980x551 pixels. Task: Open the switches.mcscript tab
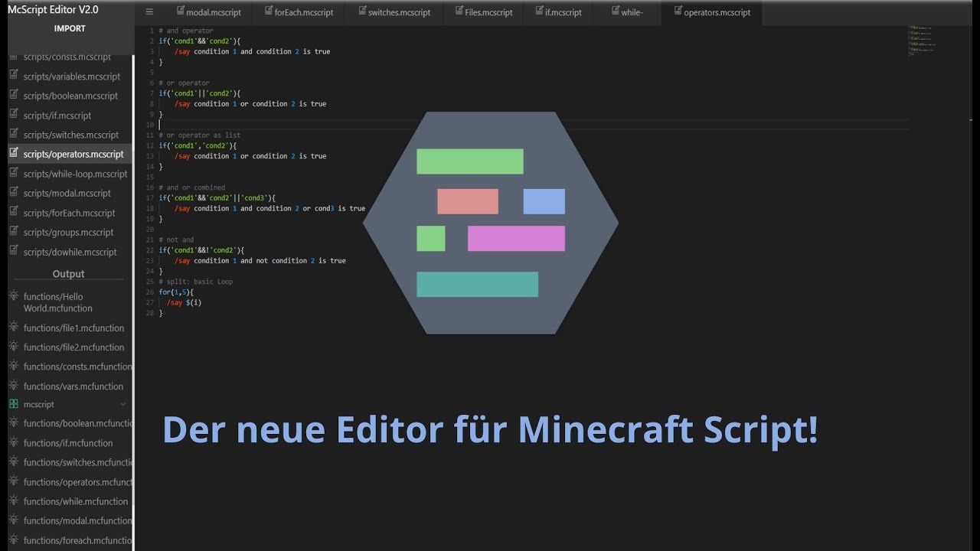pos(394,12)
